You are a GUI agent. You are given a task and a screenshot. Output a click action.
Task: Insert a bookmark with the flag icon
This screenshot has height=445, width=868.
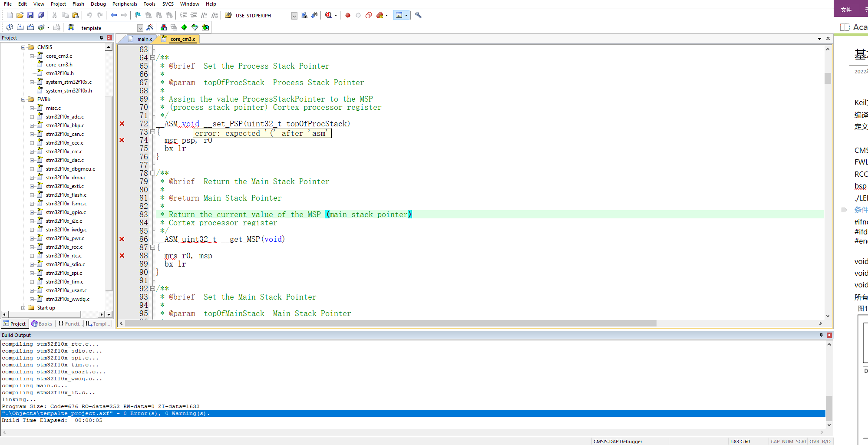(x=138, y=15)
